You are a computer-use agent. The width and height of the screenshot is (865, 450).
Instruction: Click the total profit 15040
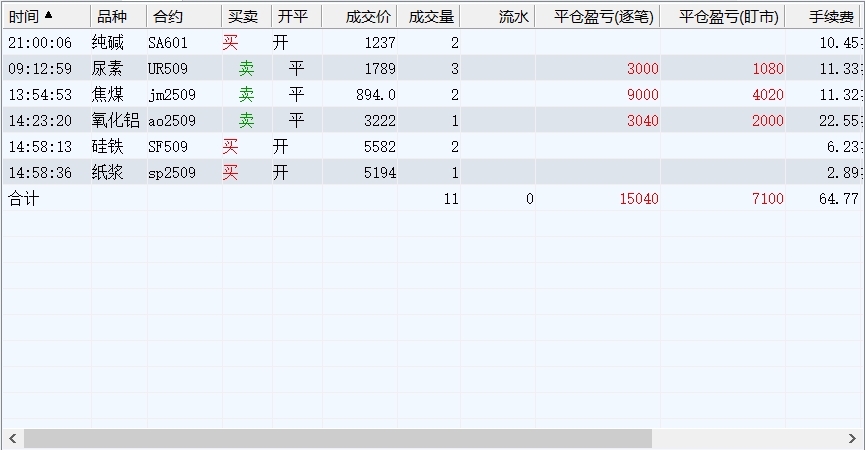[639, 199]
